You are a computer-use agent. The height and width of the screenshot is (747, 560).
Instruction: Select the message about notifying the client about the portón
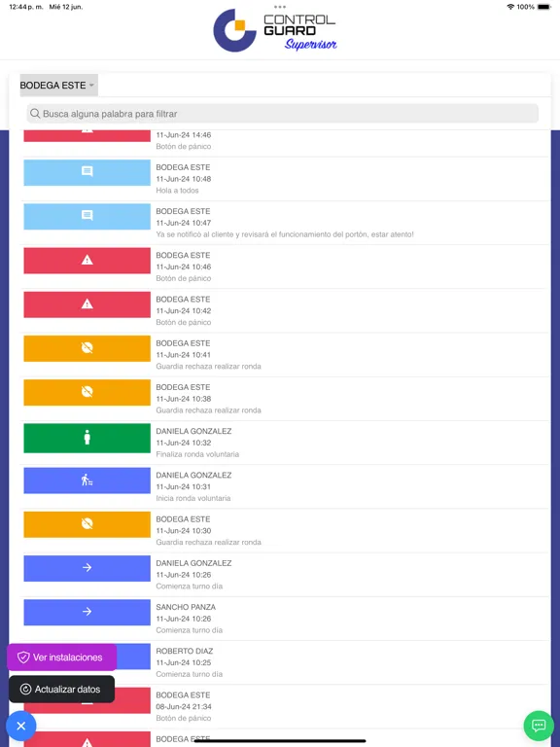tap(285, 234)
